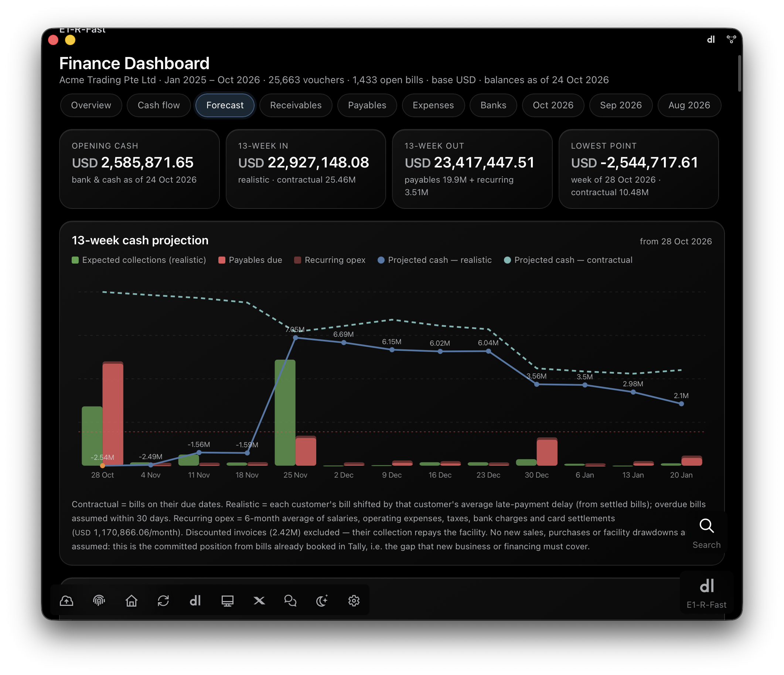Click the 3.56M data point on 30 Dec
This screenshot has width=784, height=675.
tap(536, 384)
